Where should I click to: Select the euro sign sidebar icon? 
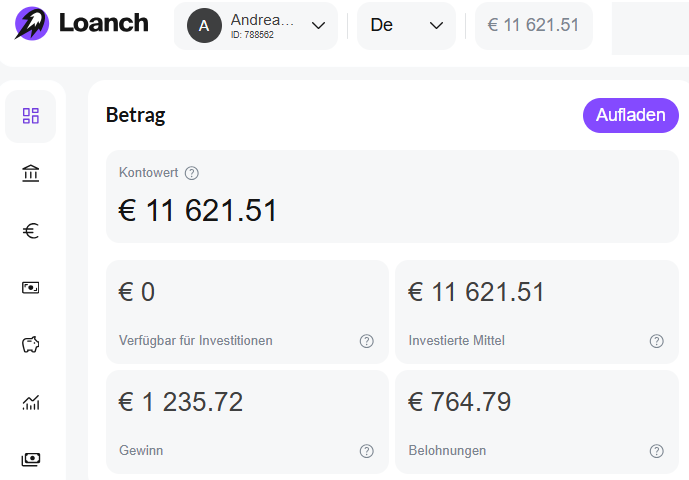pyautogui.click(x=30, y=231)
